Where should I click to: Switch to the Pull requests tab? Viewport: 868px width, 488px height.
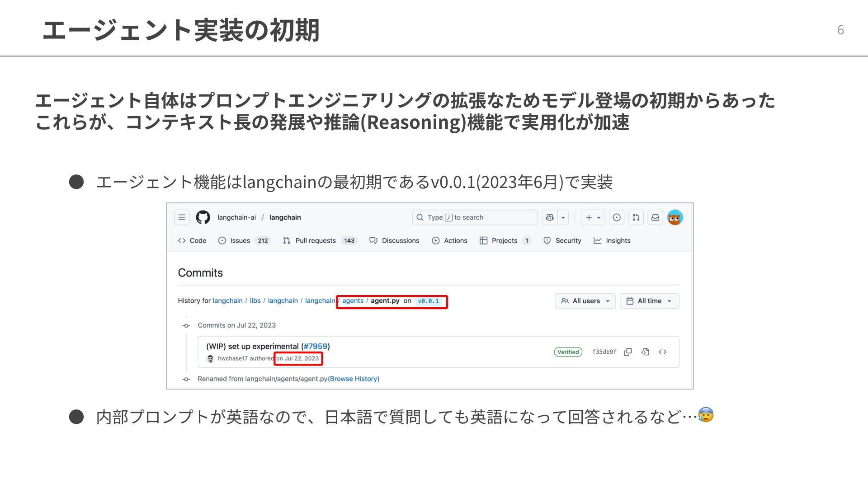tap(320, 240)
